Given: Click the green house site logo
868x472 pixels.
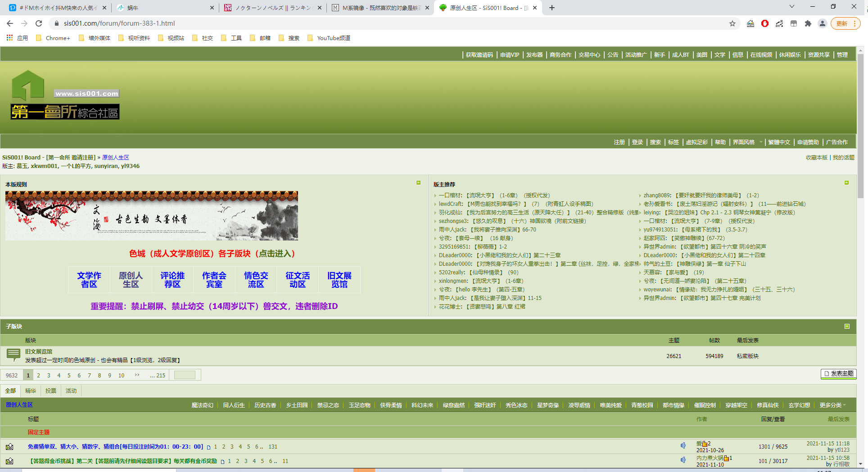Looking at the screenshot, I should (x=28, y=85).
